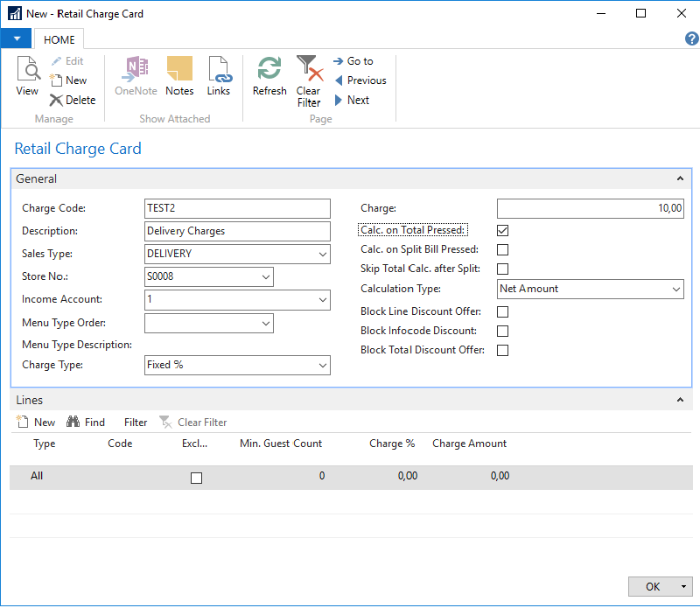Enable Calc. on Split Bill Pressed

pyautogui.click(x=502, y=250)
